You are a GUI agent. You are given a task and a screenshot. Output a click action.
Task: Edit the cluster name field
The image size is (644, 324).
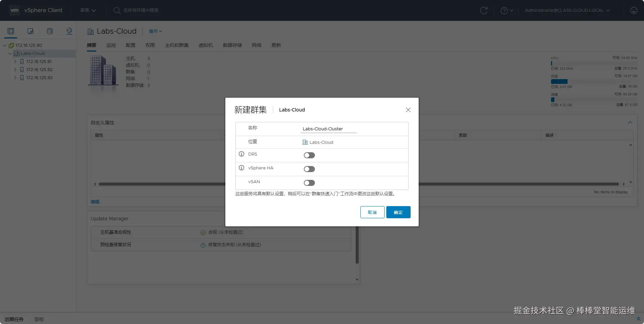point(329,129)
